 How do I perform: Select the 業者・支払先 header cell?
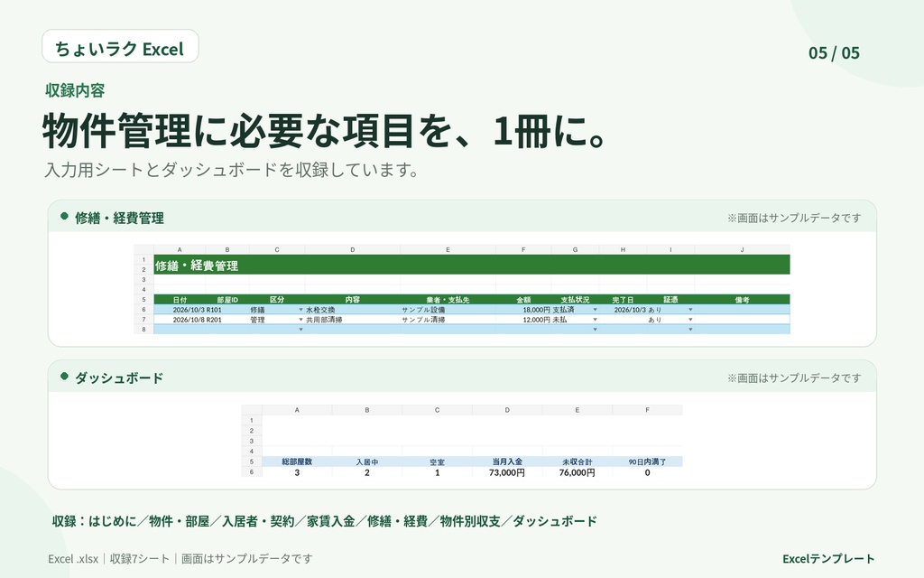[x=448, y=300]
